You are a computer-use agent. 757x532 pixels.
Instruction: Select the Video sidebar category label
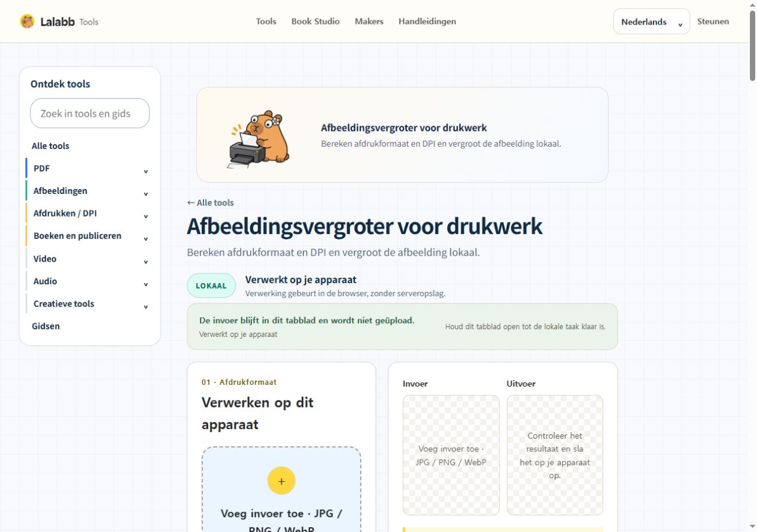45,259
